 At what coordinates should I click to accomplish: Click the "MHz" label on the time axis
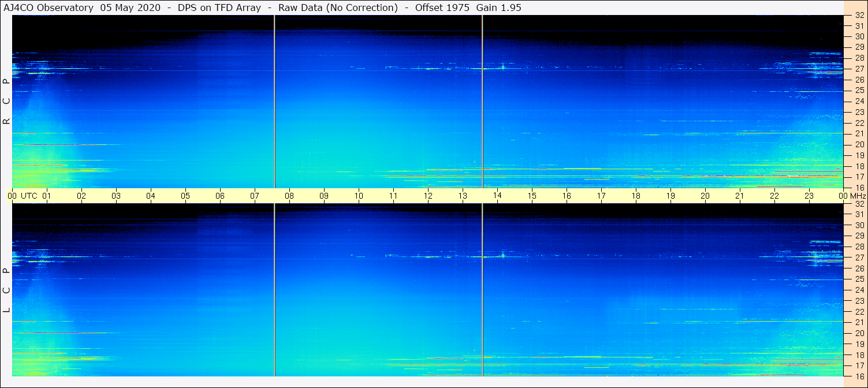(858, 196)
